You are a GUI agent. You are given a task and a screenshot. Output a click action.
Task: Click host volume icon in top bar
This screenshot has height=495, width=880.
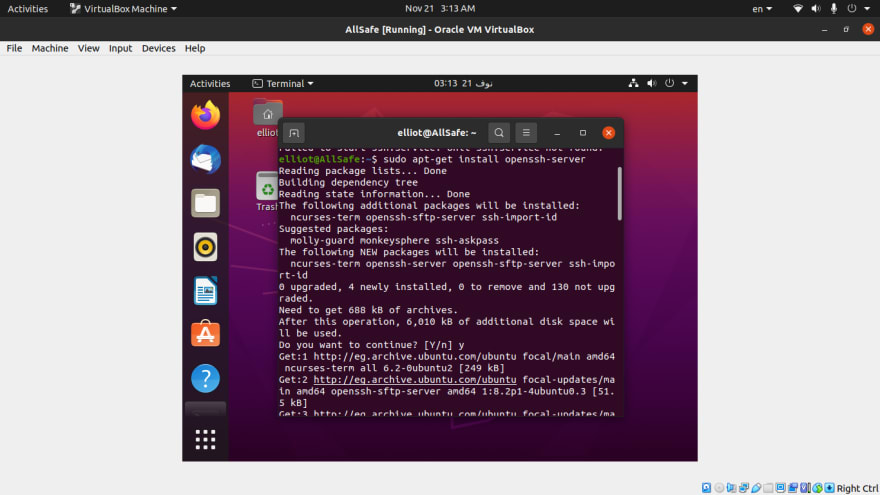pos(815,8)
